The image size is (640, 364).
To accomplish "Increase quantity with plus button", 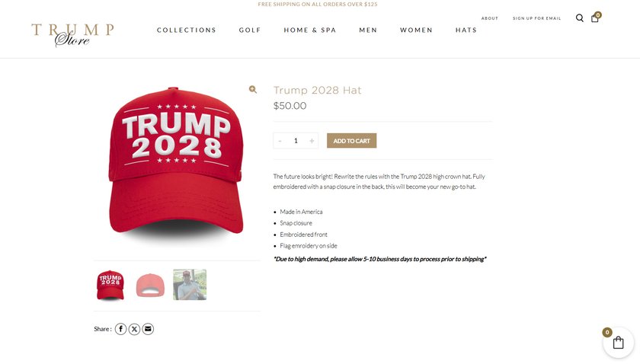I will pos(312,141).
